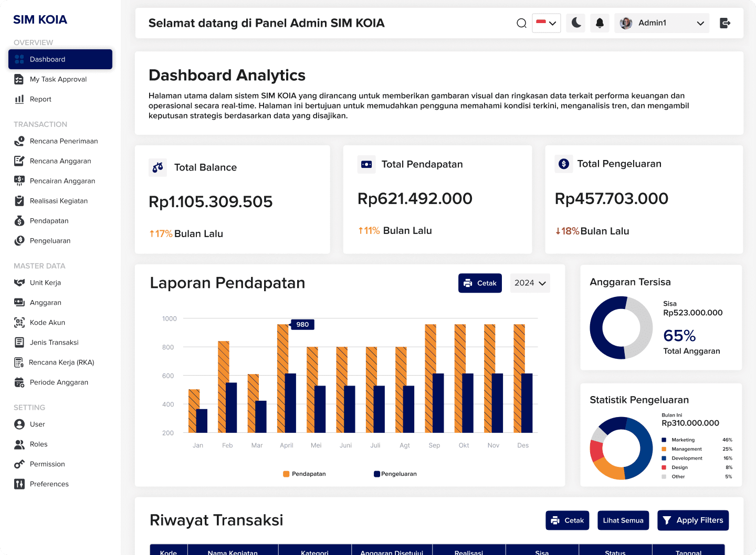Open Dashboard menu item

click(60, 59)
